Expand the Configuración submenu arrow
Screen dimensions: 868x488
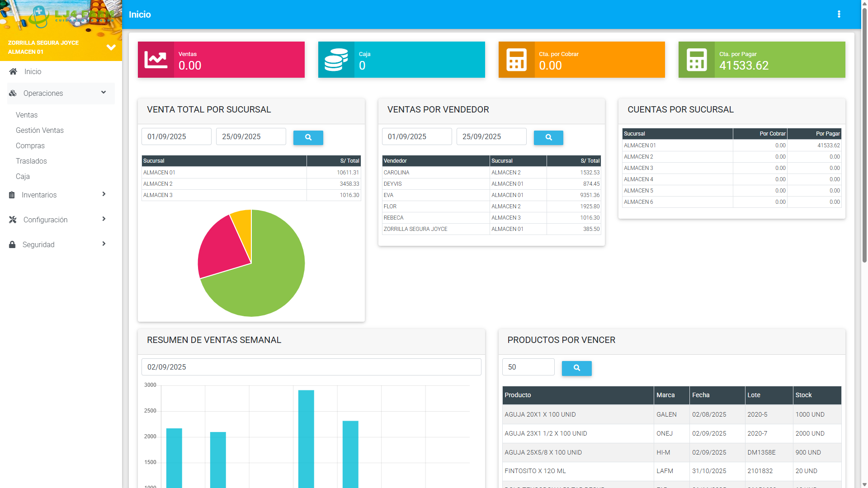pyautogui.click(x=104, y=219)
